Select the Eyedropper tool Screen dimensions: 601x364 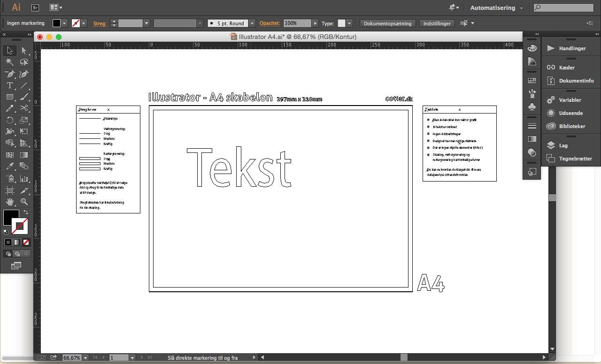[x=9, y=166]
